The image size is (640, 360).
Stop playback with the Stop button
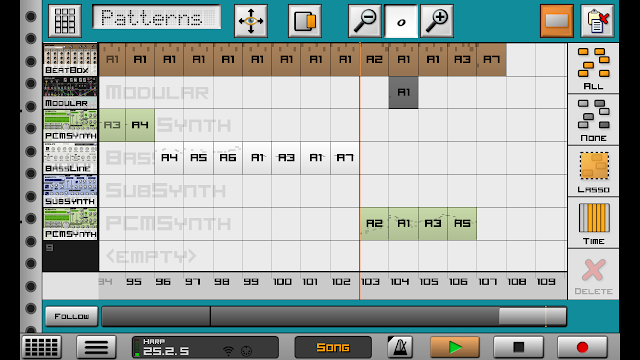tap(518, 347)
